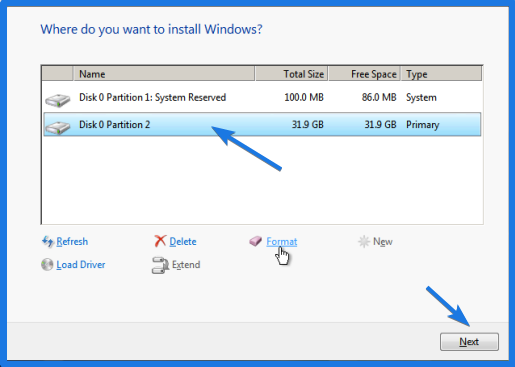The image size is (515, 367).
Task: Click the pink eraser Format icon
Action: click(256, 241)
